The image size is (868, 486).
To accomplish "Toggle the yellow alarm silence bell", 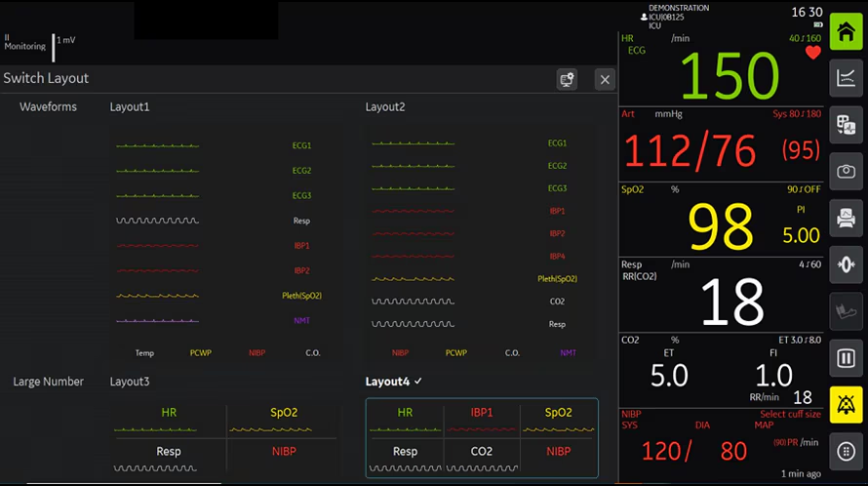I will pyautogui.click(x=846, y=405).
